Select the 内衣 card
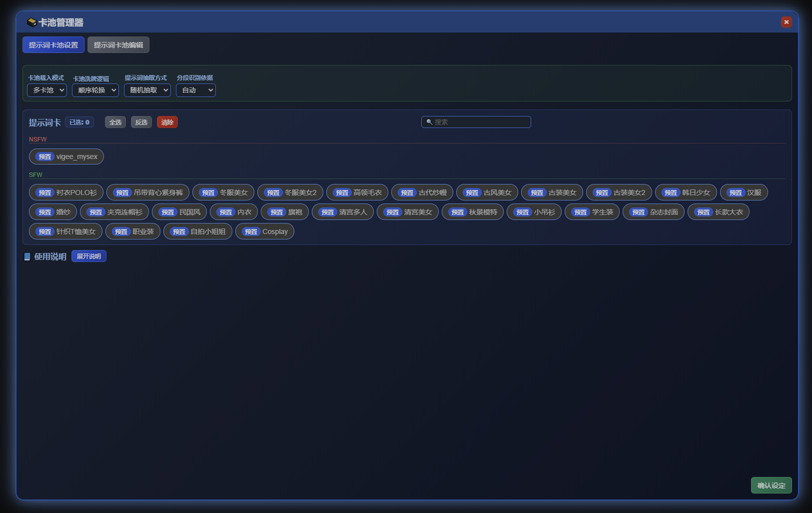This screenshot has width=812, height=513. [x=234, y=212]
